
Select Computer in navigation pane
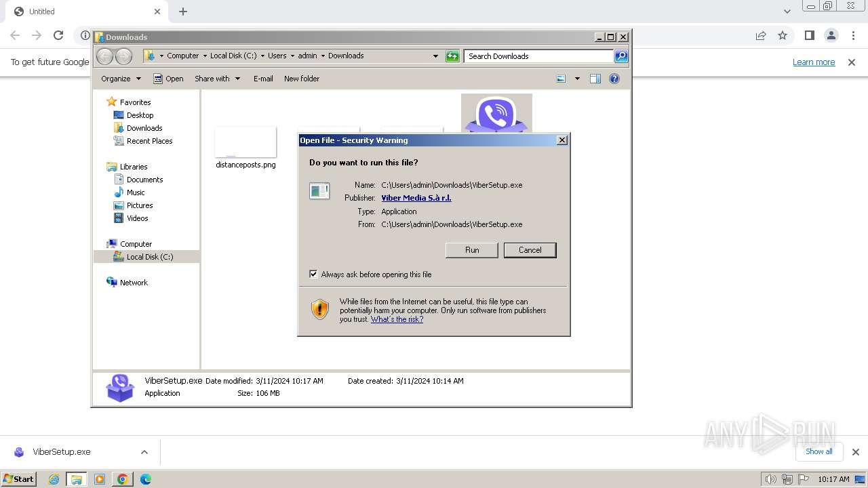[136, 244]
